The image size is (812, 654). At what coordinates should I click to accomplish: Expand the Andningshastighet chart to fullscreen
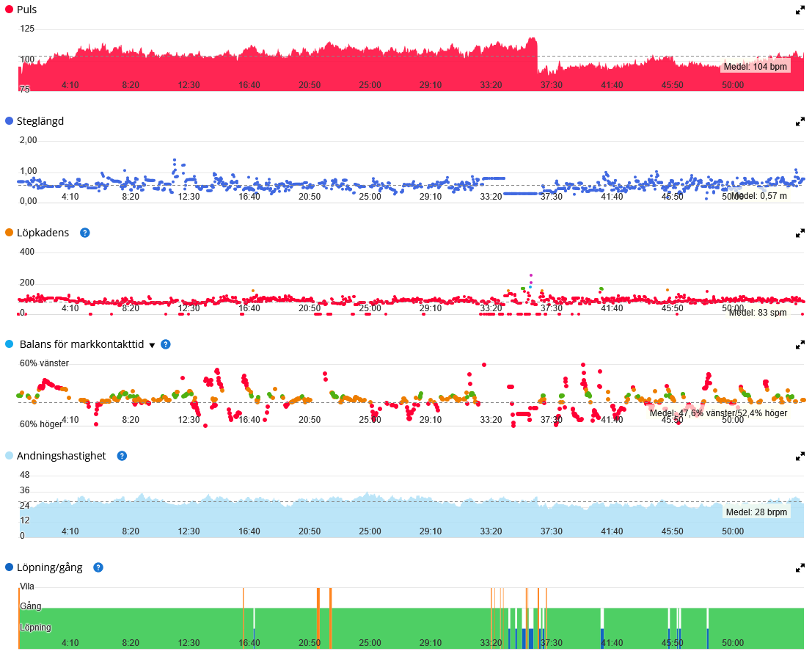[800, 456]
